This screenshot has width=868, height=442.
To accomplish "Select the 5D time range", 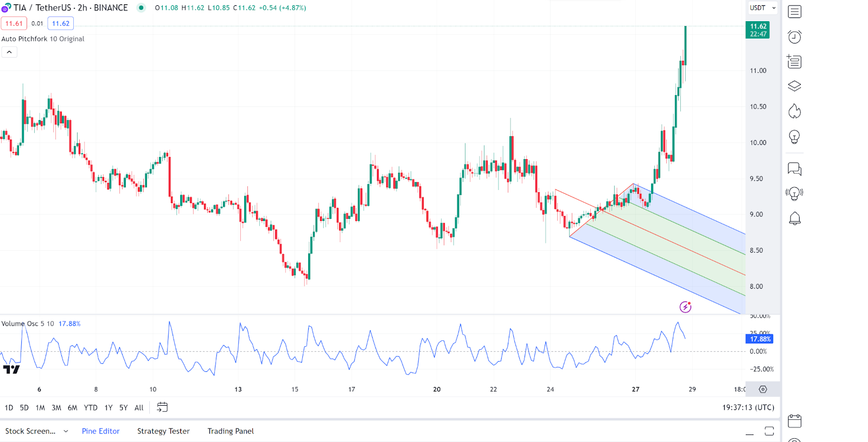I will (24, 408).
